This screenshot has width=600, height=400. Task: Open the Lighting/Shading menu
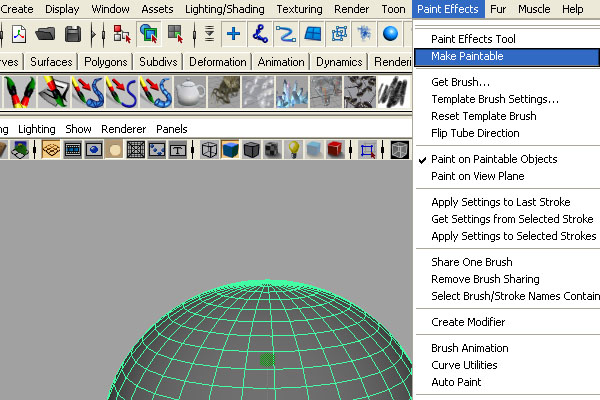[225, 9]
